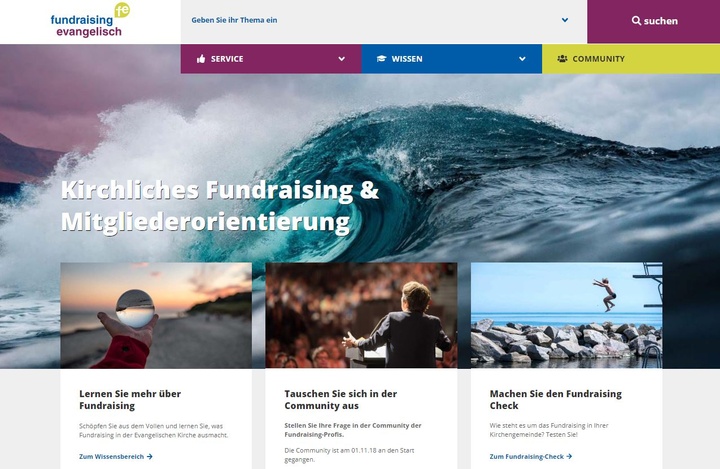Image resolution: width=720 pixels, height=469 pixels.
Task: Expand the Wissen menu chevron
Action: (522, 59)
